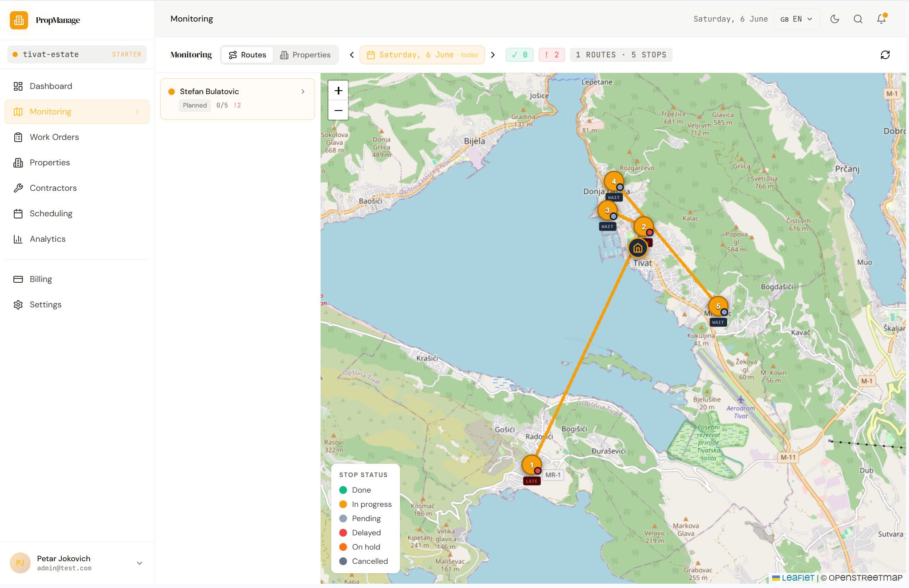The width and height of the screenshot is (909, 588).
Task: Open the search magnifier icon
Action: tap(858, 19)
